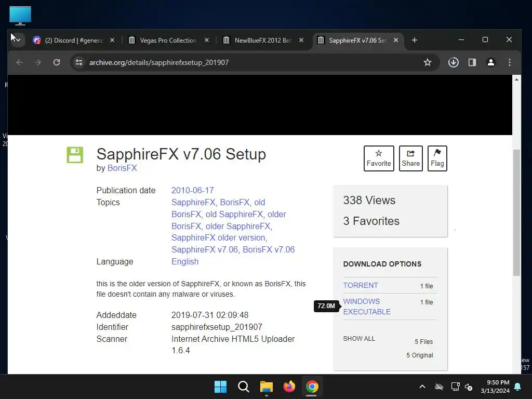Click the muted volume tray icon
Screen dimensions: 532x399
click(469, 387)
